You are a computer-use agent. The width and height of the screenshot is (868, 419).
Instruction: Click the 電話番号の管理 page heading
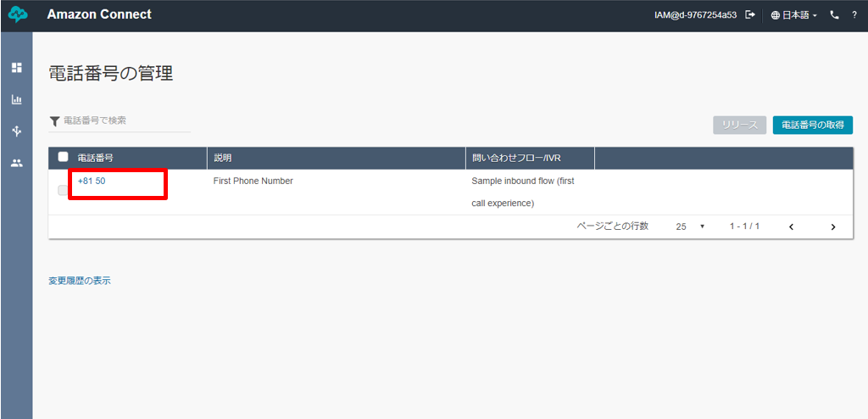point(111,74)
